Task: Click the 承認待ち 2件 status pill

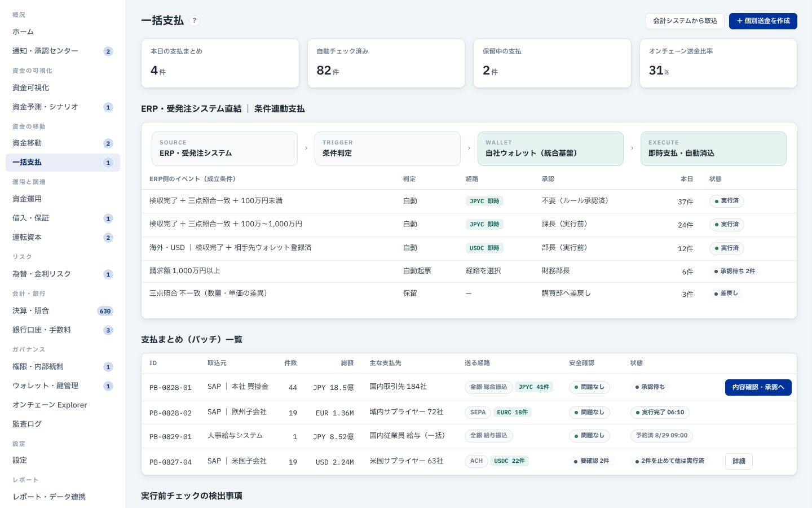Action: 735,271
